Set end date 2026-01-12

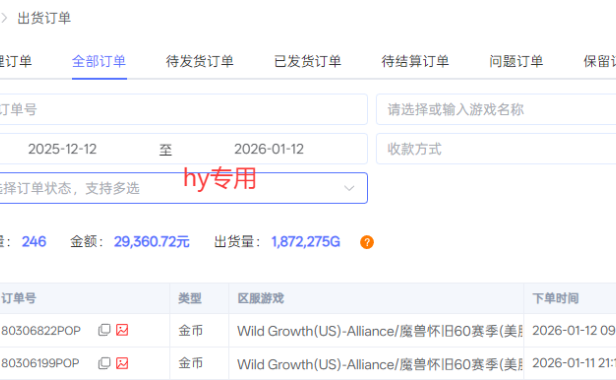pos(269,149)
